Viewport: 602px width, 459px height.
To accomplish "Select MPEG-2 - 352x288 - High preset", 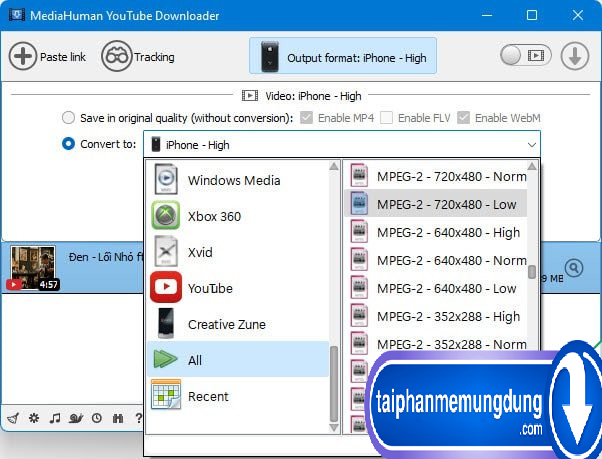I will click(435, 316).
